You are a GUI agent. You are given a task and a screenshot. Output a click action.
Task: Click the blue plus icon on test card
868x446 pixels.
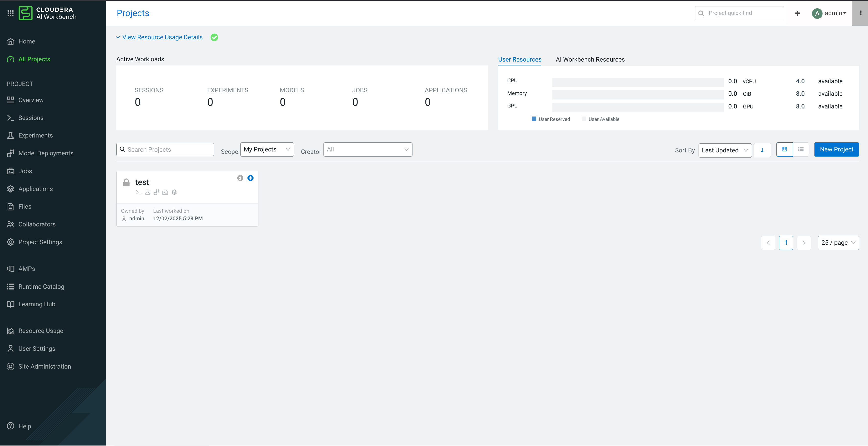[250, 178]
